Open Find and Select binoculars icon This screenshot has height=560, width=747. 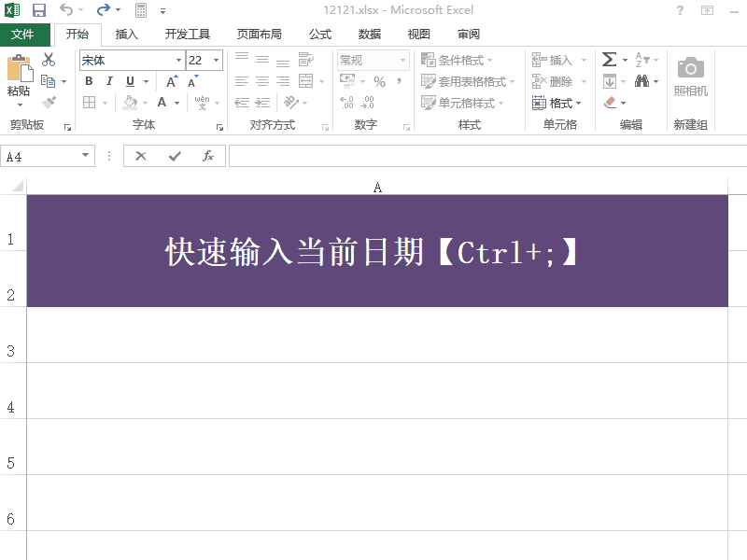644,81
